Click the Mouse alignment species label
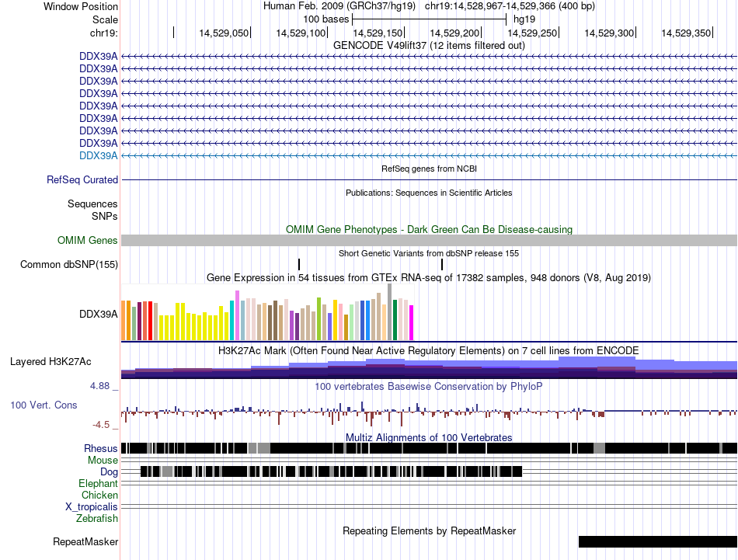738x560 pixels. (x=103, y=461)
